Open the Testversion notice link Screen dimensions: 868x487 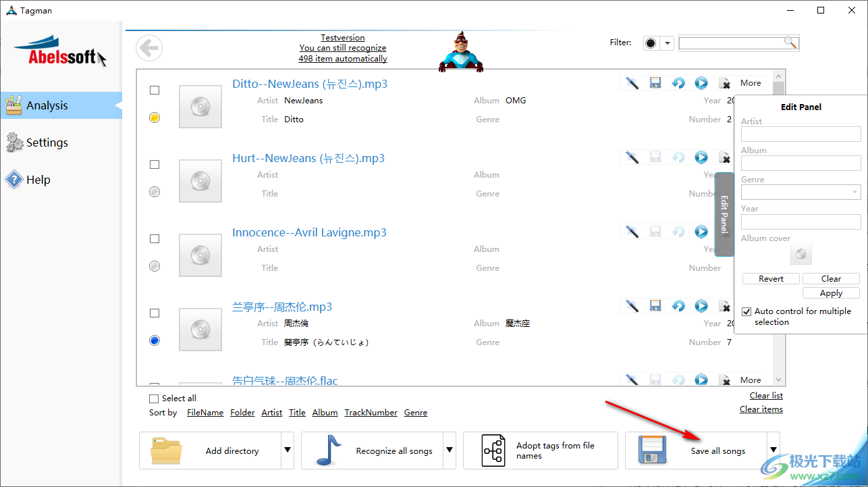[x=343, y=48]
